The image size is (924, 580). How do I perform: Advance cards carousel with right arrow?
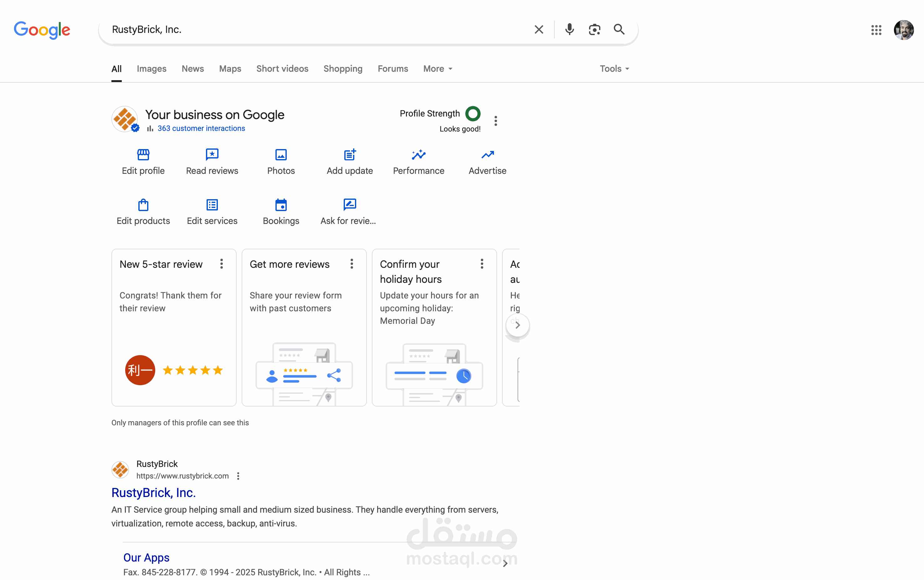[518, 325]
